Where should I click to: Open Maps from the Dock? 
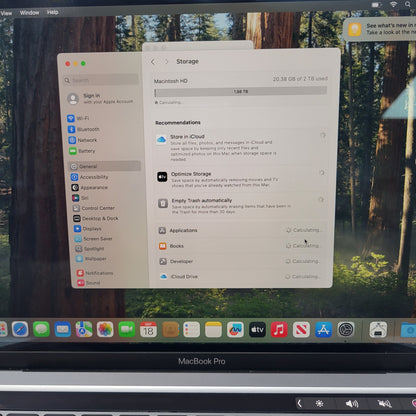point(84,330)
